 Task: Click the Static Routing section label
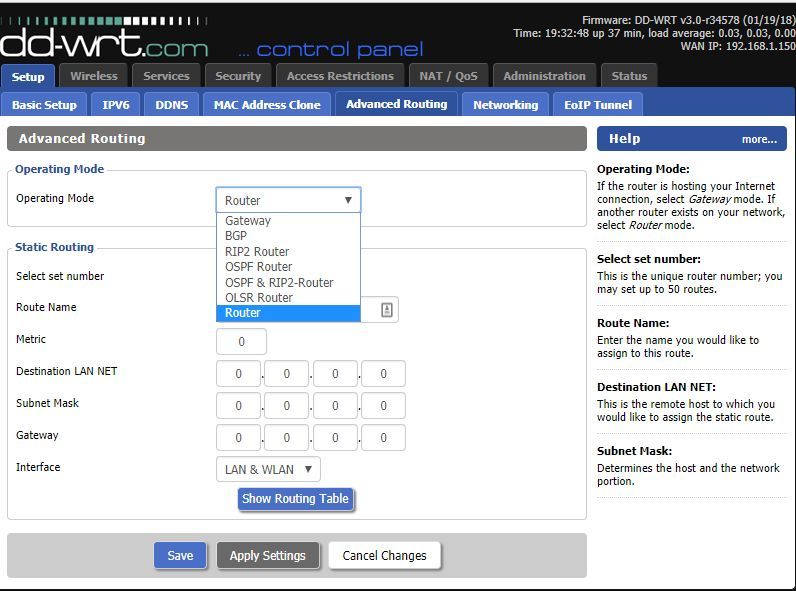click(x=54, y=247)
